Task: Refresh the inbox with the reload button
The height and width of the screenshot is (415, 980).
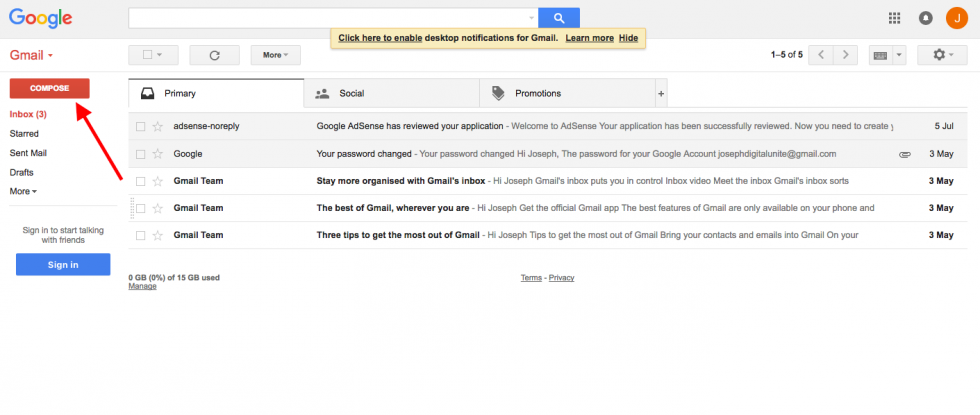Action: (214, 55)
